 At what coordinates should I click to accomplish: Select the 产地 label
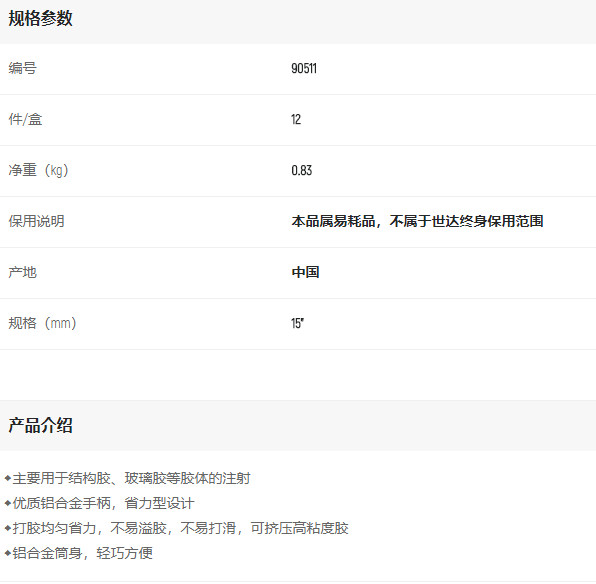(x=22, y=272)
